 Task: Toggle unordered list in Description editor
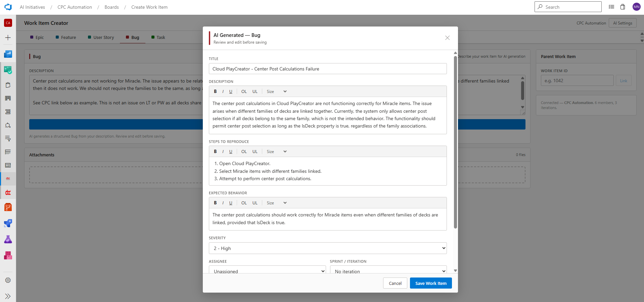pyautogui.click(x=255, y=92)
